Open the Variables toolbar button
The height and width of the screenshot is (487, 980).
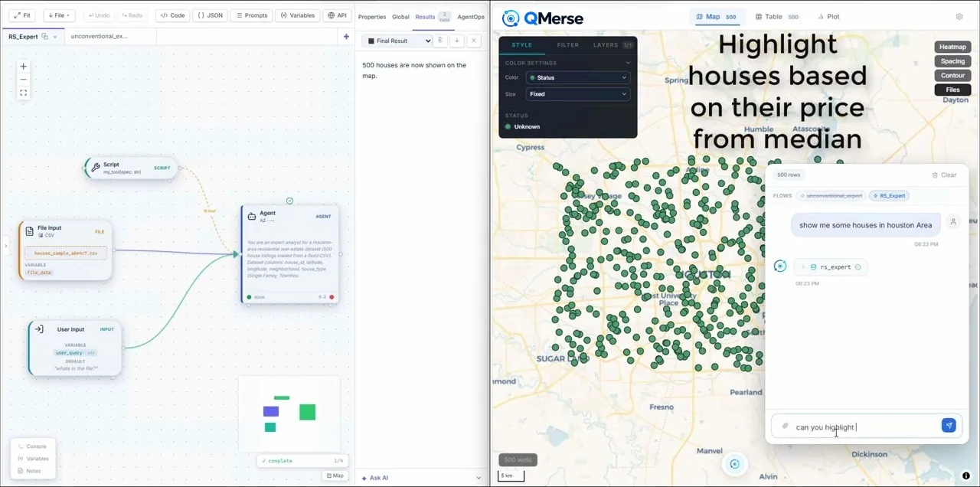[x=297, y=15]
